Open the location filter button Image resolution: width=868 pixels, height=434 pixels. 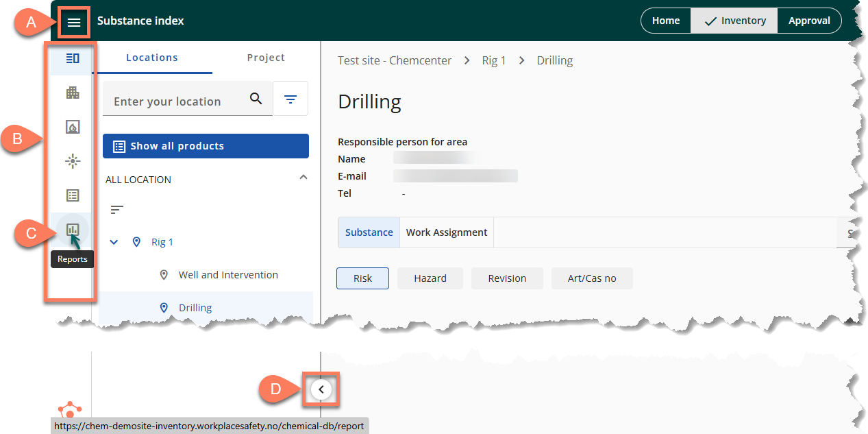point(290,99)
